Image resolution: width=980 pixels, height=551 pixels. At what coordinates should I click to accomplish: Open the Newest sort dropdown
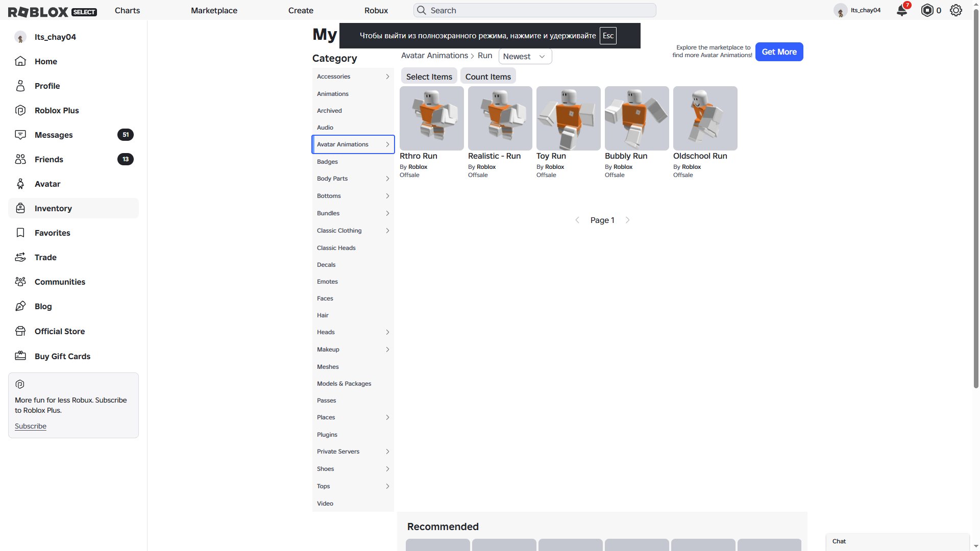(x=525, y=56)
